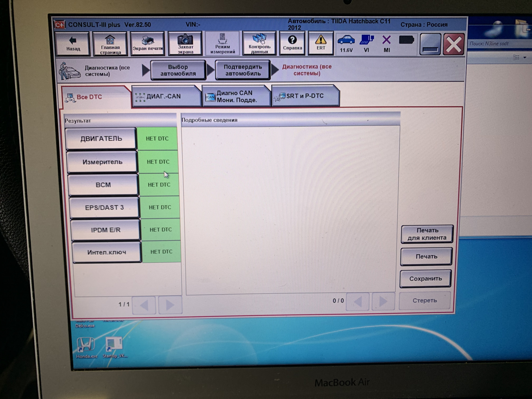The image size is (532, 399).
Task: Go to previous results page arrow
Action: (144, 305)
